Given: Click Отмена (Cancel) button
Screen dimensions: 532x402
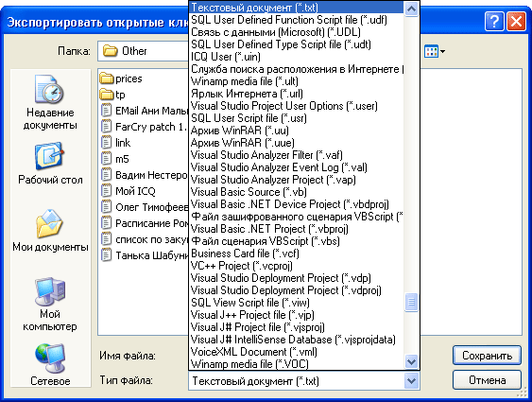Looking at the screenshot, I should (487, 380).
